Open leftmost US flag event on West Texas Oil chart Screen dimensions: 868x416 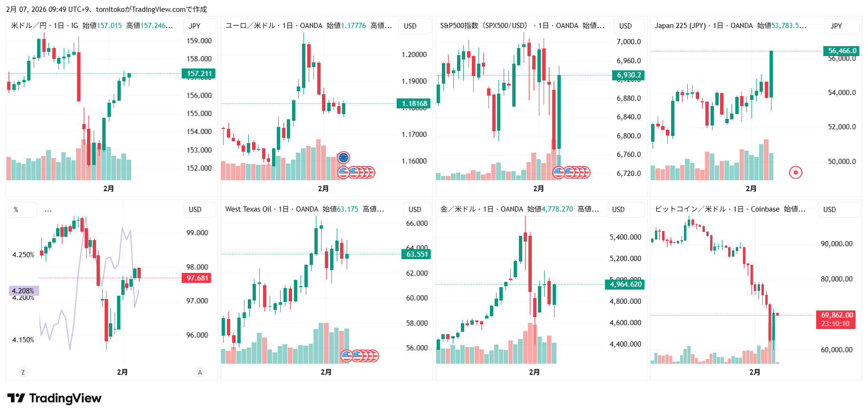[347, 356]
